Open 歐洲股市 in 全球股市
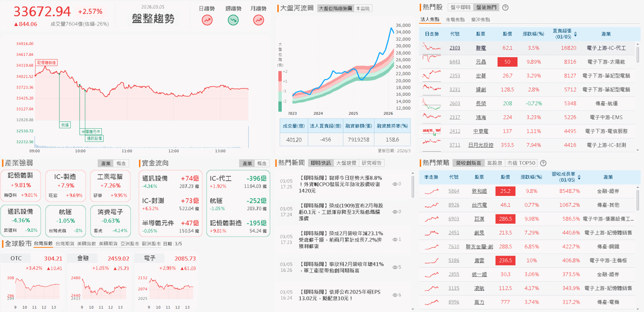This screenshot has width=644, height=312. click(x=151, y=244)
